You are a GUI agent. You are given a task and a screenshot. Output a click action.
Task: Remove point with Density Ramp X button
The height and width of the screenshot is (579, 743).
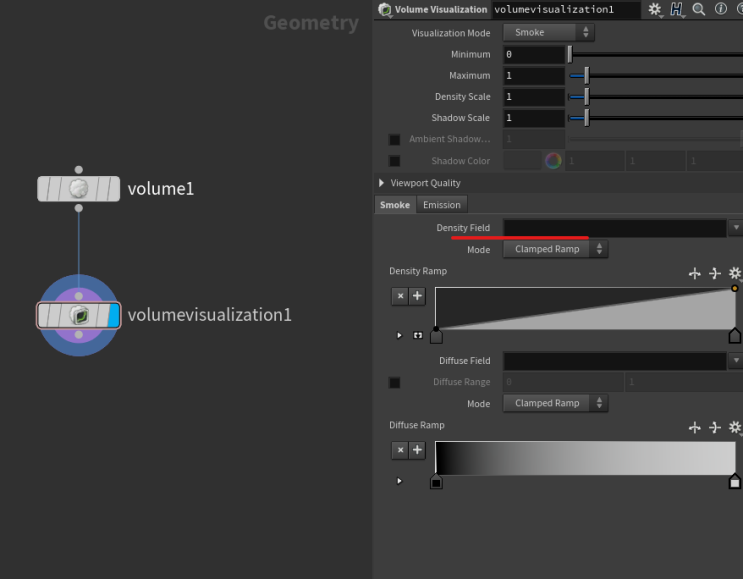point(400,296)
